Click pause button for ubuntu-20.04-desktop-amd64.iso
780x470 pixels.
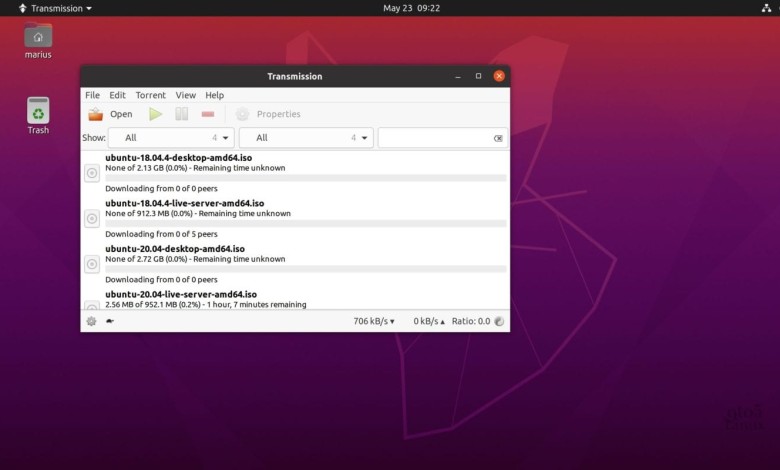tap(92, 264)
